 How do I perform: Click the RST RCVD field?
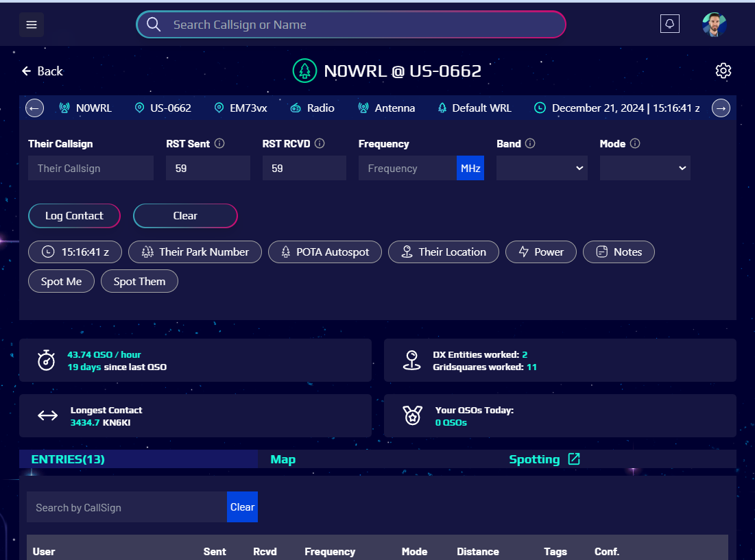(304, 168)
